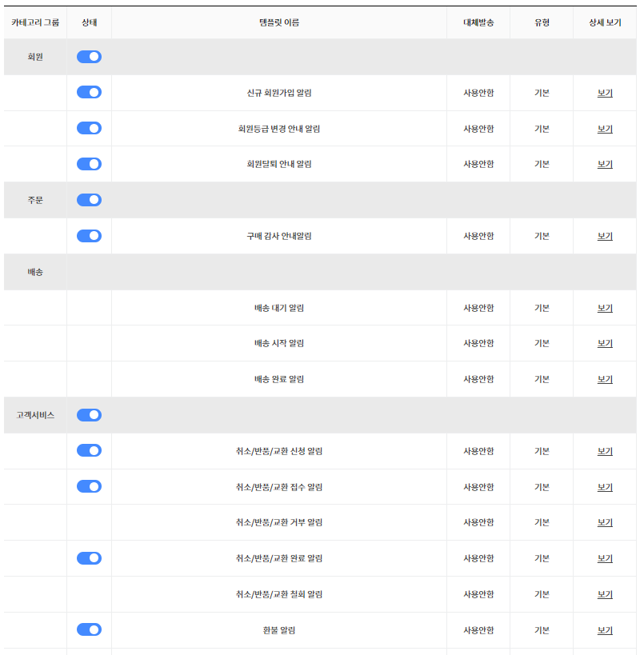Click template name 구매 감사 안내알림
The width and height of the screenshot is (644, 655).
click(279, 236)
